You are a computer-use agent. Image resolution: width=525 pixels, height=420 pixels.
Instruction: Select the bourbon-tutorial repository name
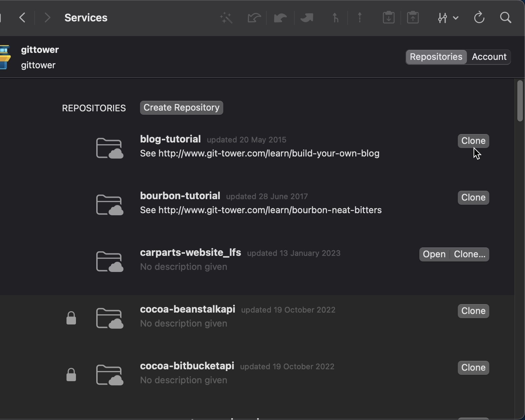[x=180, y=196]
